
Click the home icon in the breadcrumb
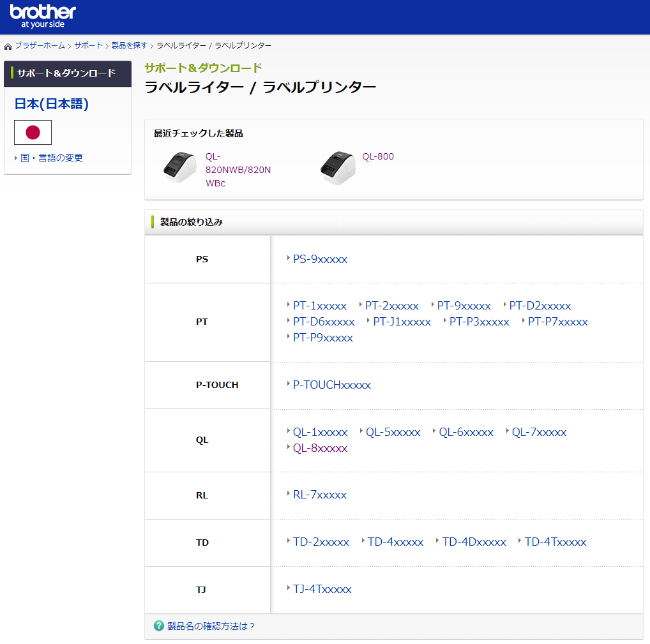pyautogui.click(x=8, y=46)
